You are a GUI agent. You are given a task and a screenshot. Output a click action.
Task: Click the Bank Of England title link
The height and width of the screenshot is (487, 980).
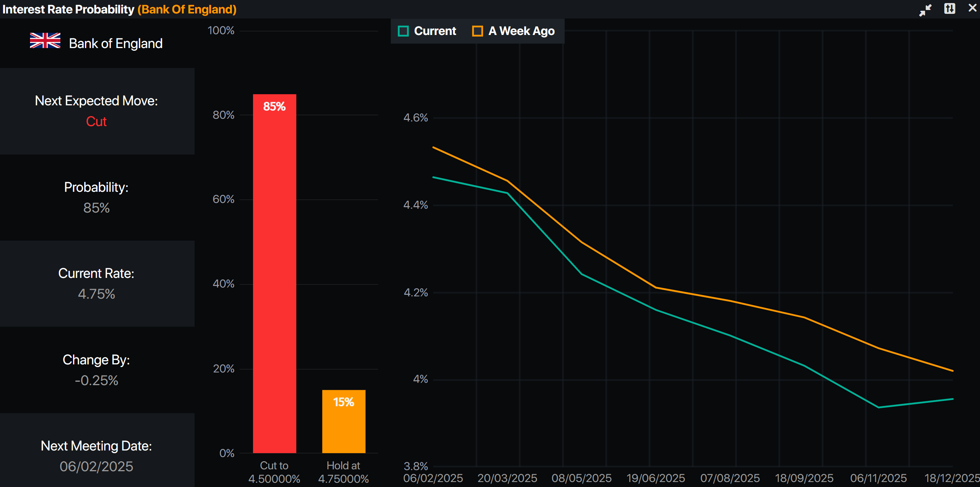(187, 9)
